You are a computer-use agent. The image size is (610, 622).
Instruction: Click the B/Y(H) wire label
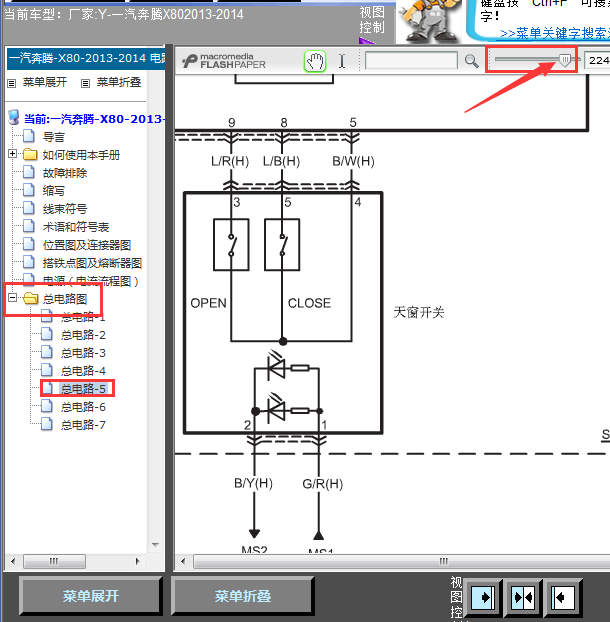[253, 483]
